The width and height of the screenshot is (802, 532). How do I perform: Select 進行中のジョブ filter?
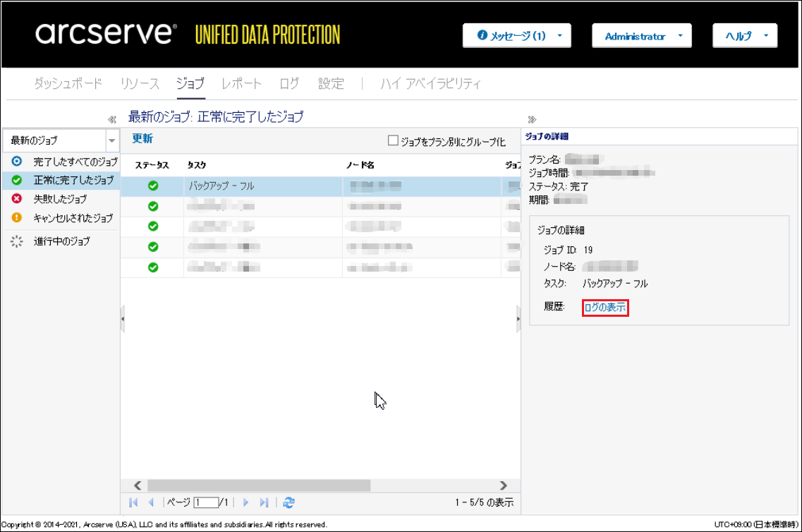(x=61, y=241)
